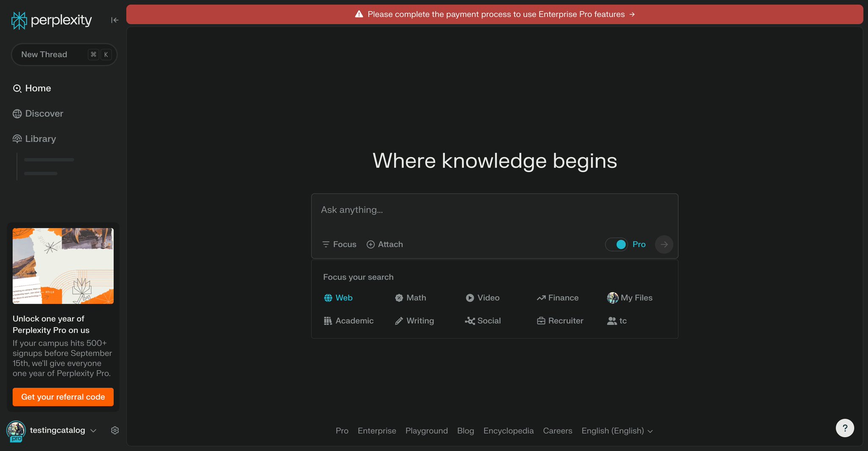Open English language dropdown

pos(617,431)
